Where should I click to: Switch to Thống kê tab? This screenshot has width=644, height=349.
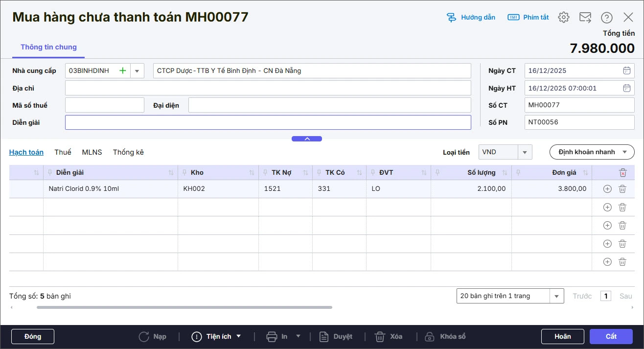[128, 152]
